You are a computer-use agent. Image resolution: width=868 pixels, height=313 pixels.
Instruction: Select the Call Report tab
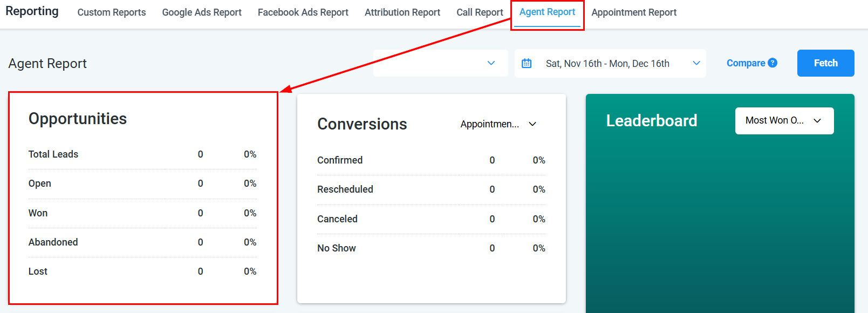pyautogui.click(x=480, y=12)
